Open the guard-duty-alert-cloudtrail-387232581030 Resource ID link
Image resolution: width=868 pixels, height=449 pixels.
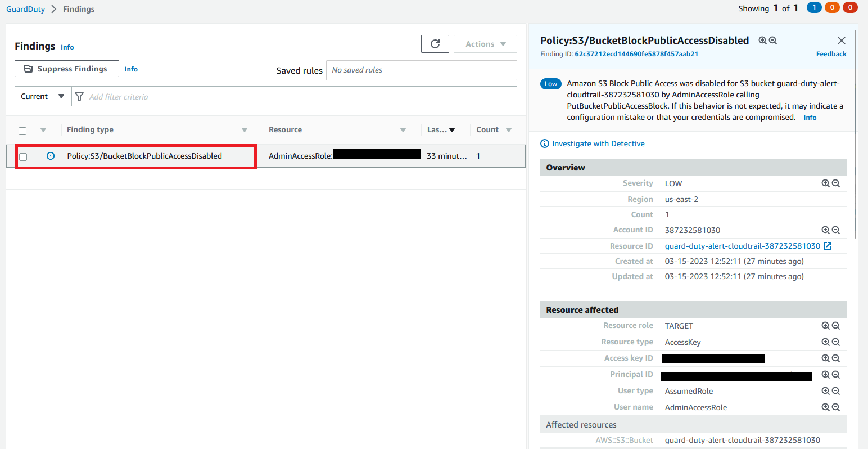click(x=743, y=246)
